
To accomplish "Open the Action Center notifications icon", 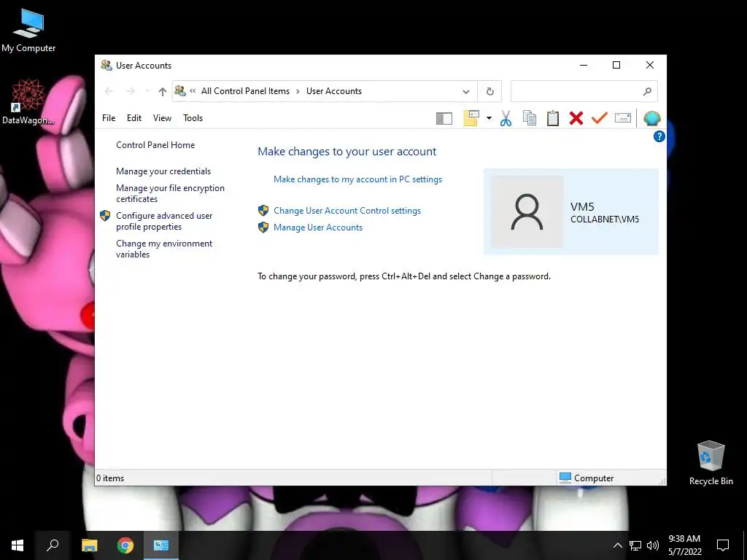I will coord(723,545).
